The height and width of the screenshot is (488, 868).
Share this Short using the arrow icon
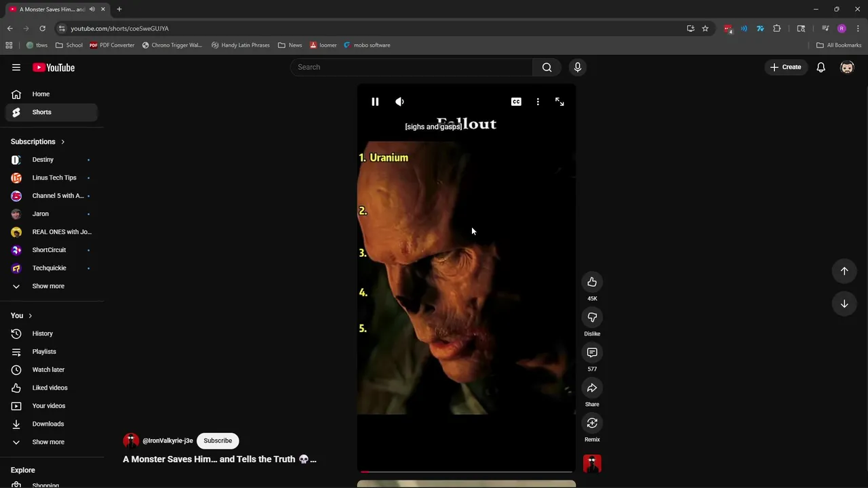coord(592,388)
